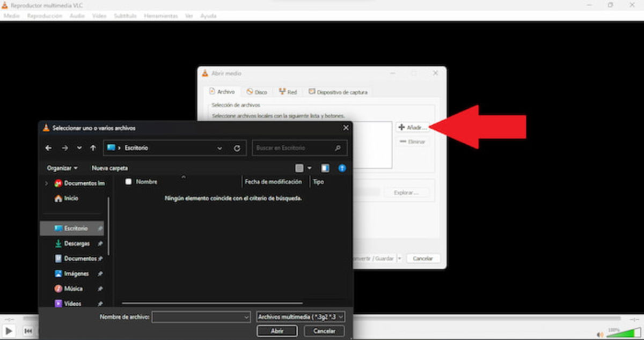Click the pin icon next to Descargas

100,243
